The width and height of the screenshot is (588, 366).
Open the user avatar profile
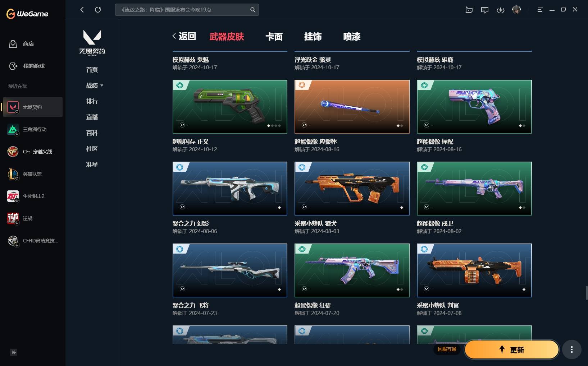click(516, 10)
